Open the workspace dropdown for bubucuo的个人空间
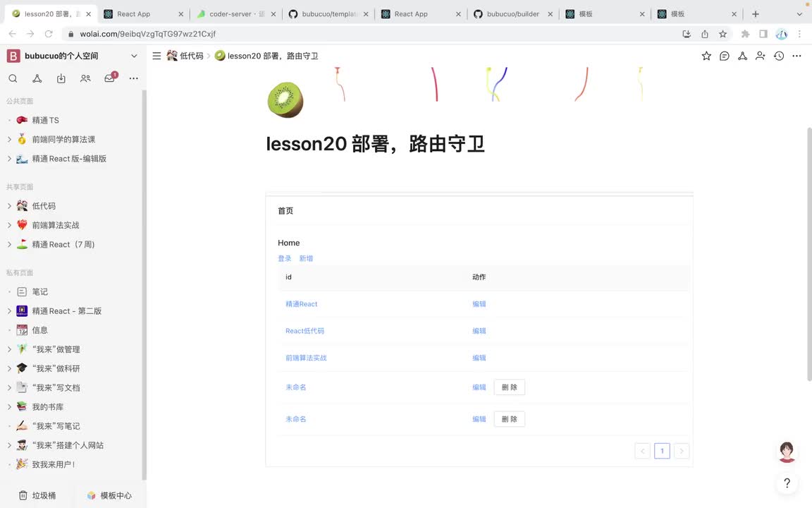 (x=134, y=56)
